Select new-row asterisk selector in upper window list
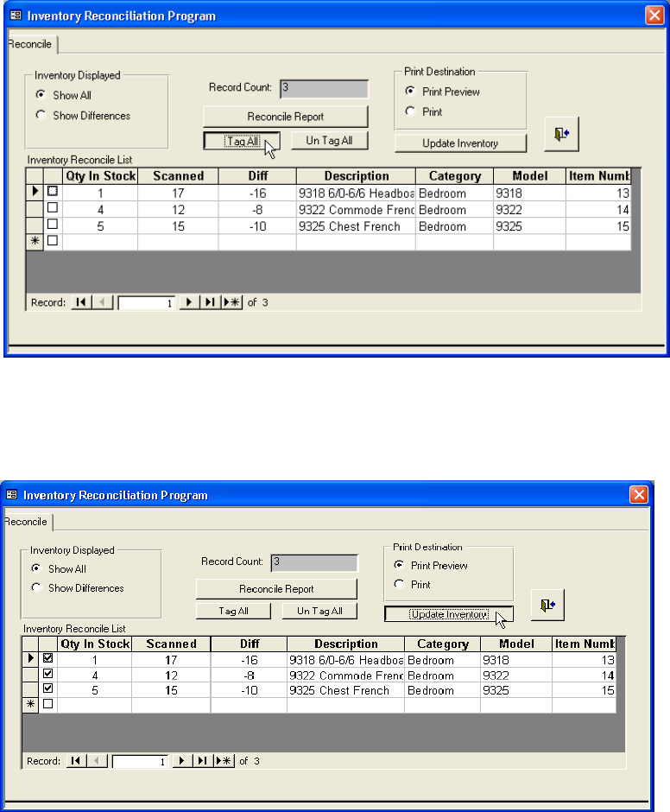The width and height of the screenshot is (670, 812). point(35,241)
